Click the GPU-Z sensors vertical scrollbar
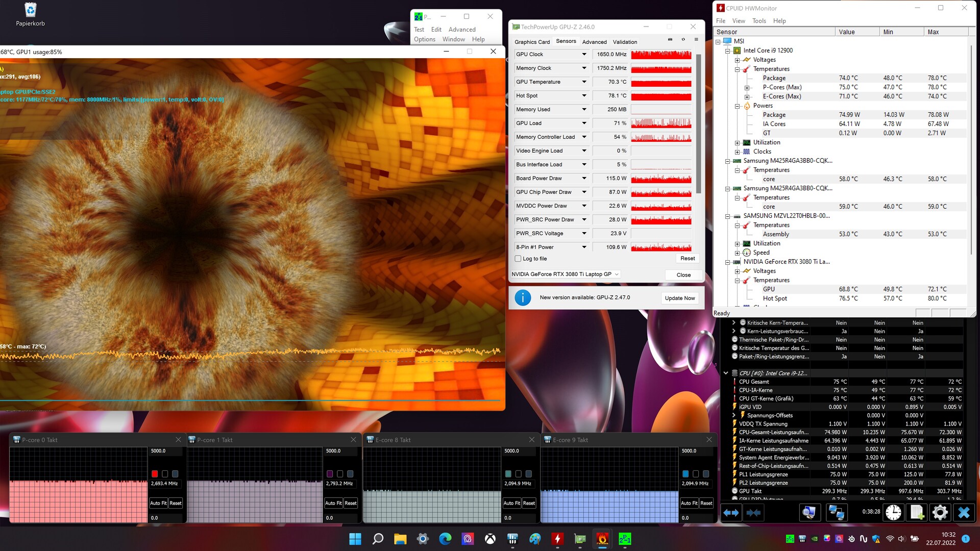Image resolution: width=980 pixels, height=551 pixels. coord(698,122)
